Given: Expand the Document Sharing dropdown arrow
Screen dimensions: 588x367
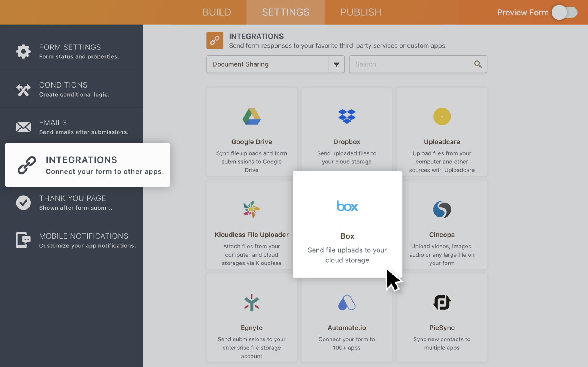Looking at the screenshot, I should (x=336, y=64).
